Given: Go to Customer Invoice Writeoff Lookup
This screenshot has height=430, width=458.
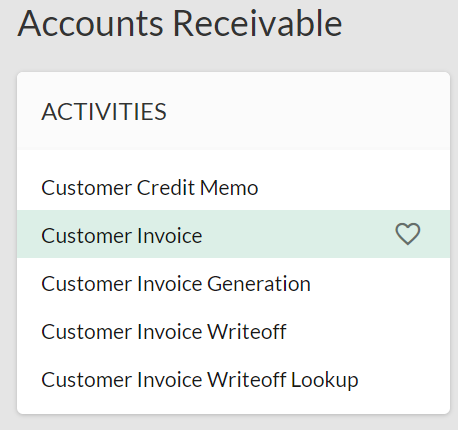Looking at the screenshot, I should point(200,380).
